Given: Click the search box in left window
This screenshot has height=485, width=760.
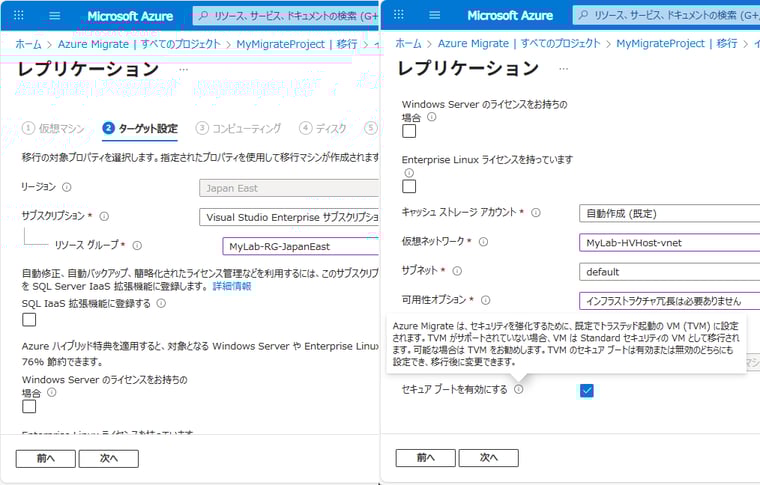Looking at the screenshot, I should click(x=286, y=16).
